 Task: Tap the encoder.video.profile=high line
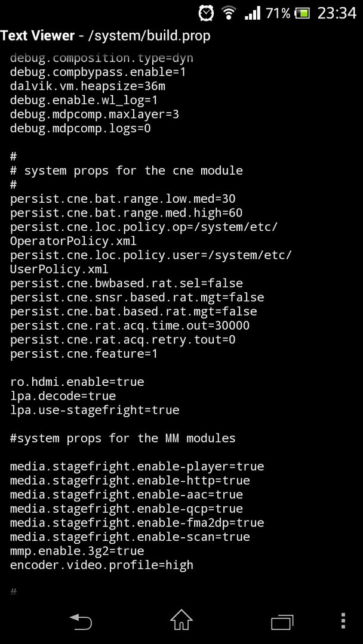pos(101,565)
